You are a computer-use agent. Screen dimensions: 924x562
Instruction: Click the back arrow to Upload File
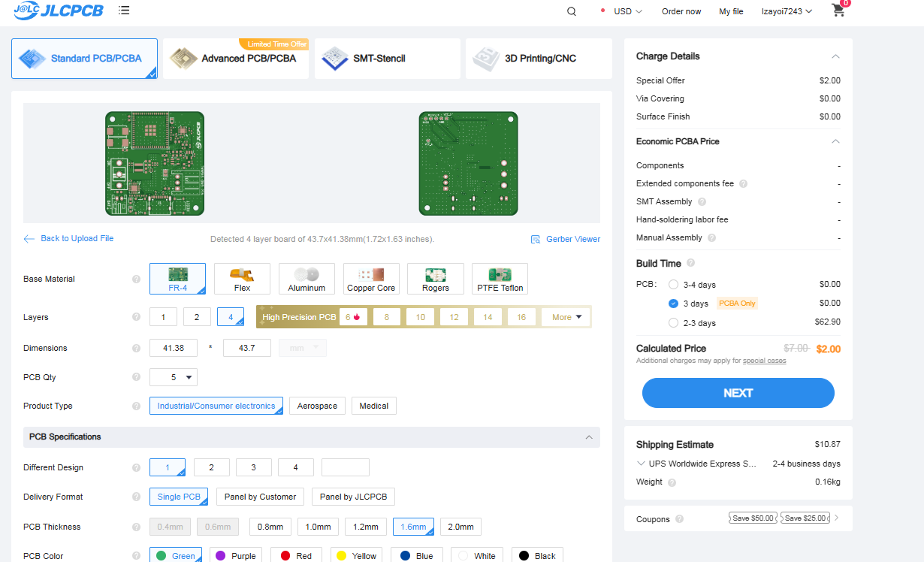pos(29,239)
